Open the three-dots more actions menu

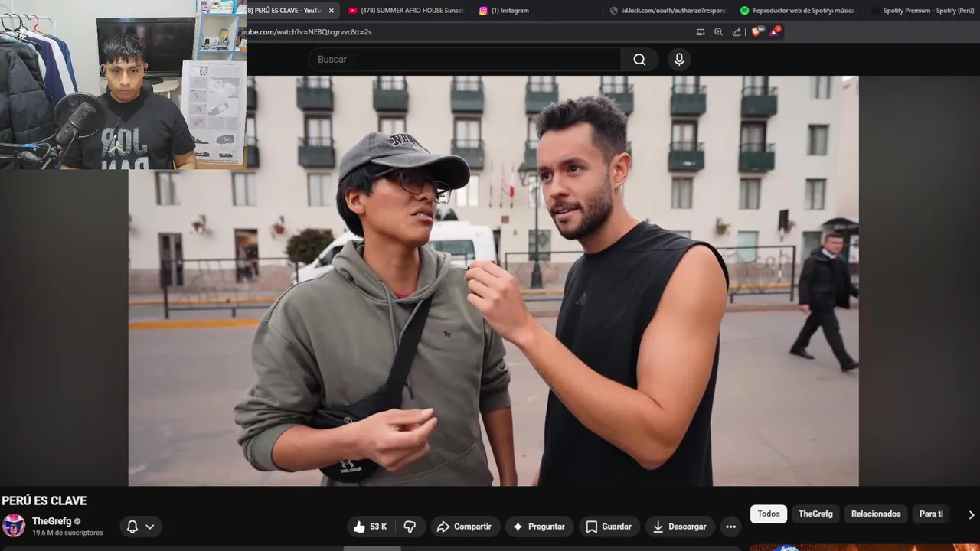click(730, 527)
